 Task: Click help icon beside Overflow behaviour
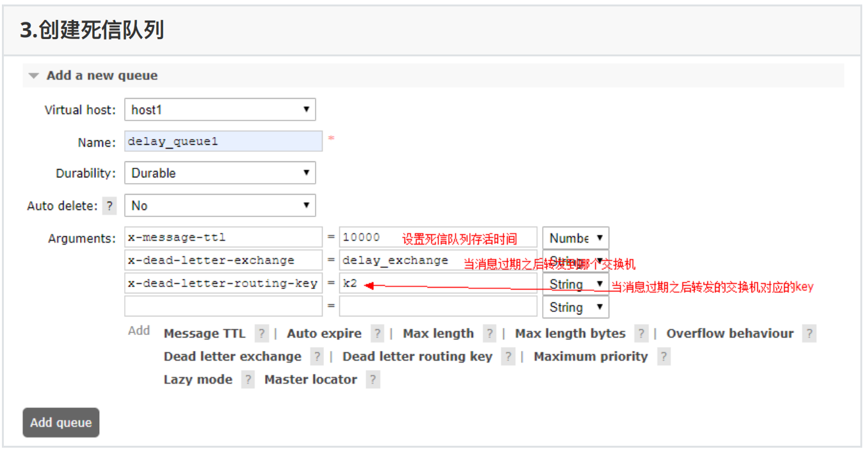coord(810,334)
